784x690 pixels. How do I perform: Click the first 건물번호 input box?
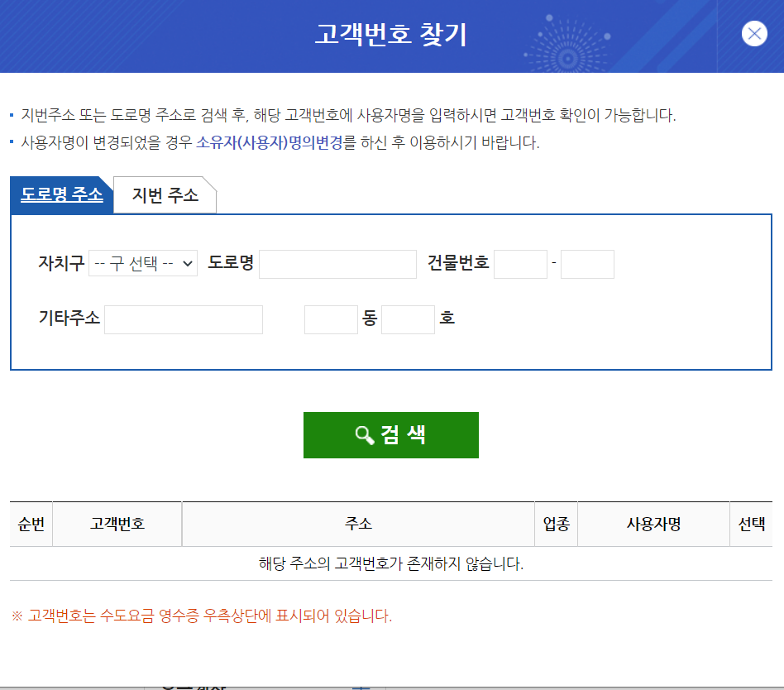click(x=520, y=264)
